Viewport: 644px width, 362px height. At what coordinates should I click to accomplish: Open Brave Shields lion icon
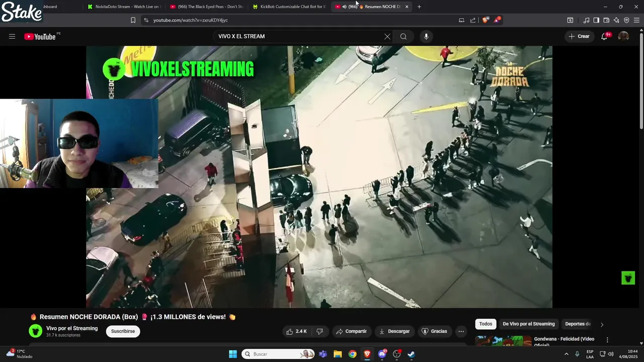pos(485,20)
